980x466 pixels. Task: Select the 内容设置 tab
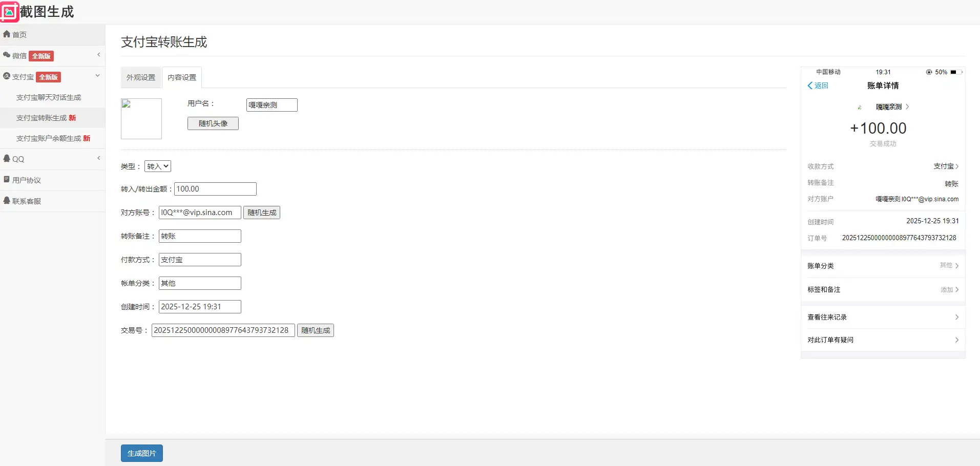pos(182,77)
